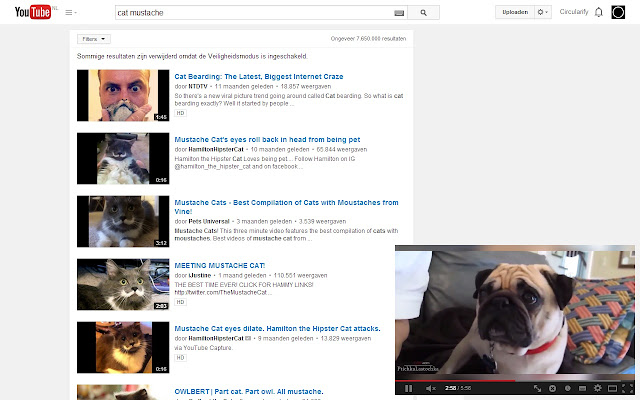Click the '2:58 / 5:58' time display
Viewport: 640px width, 400px height.
pos(458,388)
